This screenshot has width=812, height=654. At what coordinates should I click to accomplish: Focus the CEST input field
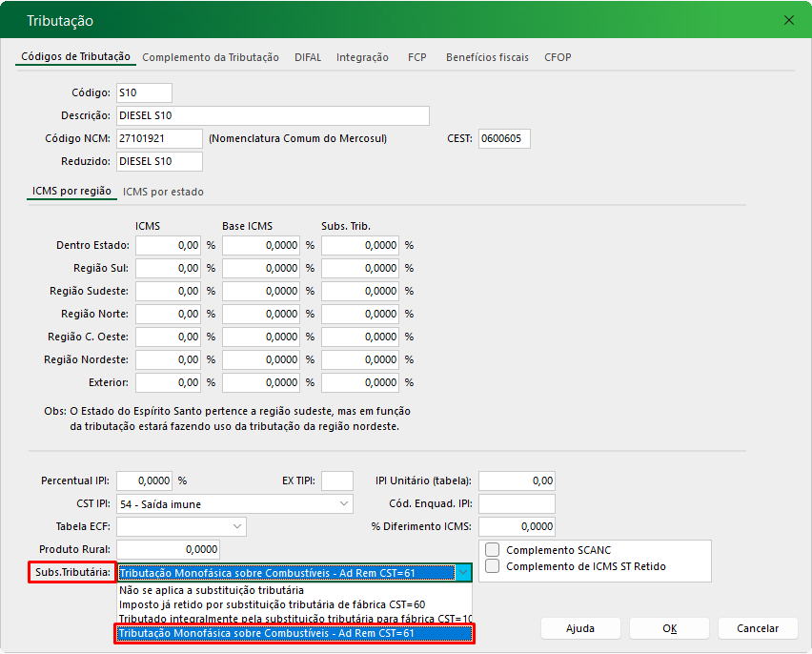click(504, 138)
